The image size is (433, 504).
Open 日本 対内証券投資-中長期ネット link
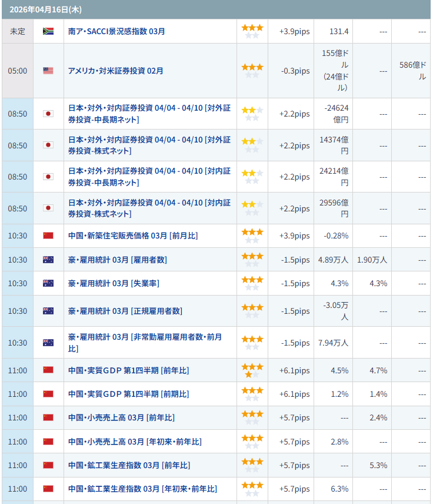click(x=149, y=177)
